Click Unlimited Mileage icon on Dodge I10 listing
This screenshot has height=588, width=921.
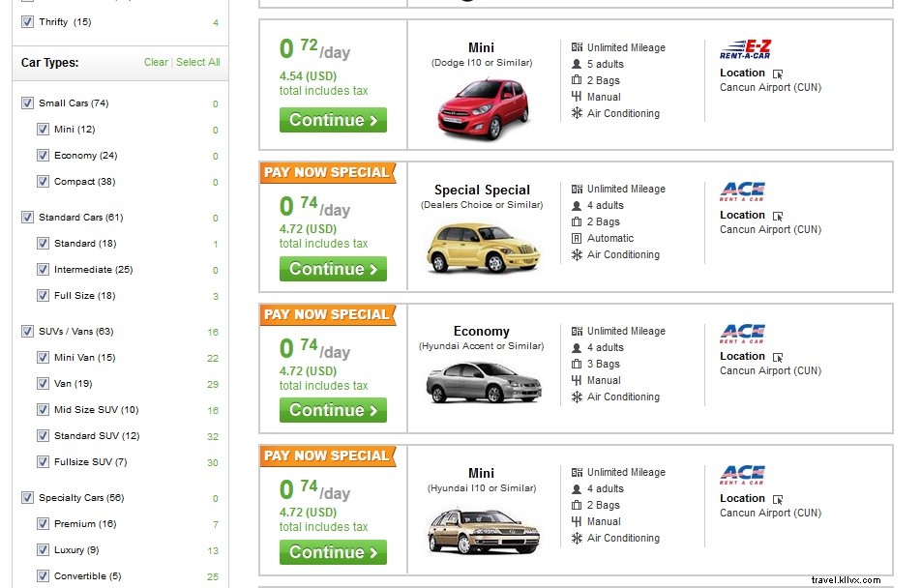coord(578,47)
